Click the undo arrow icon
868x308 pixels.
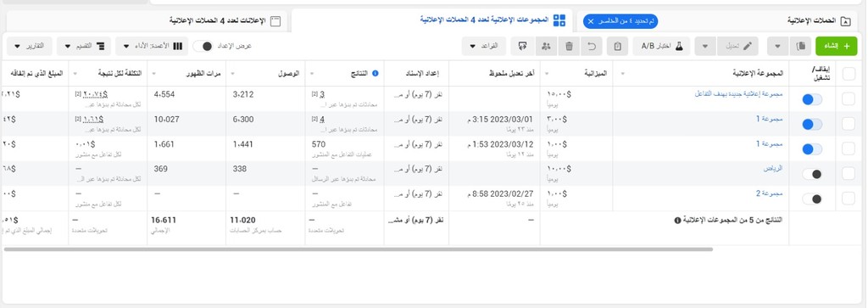point(591,46)
